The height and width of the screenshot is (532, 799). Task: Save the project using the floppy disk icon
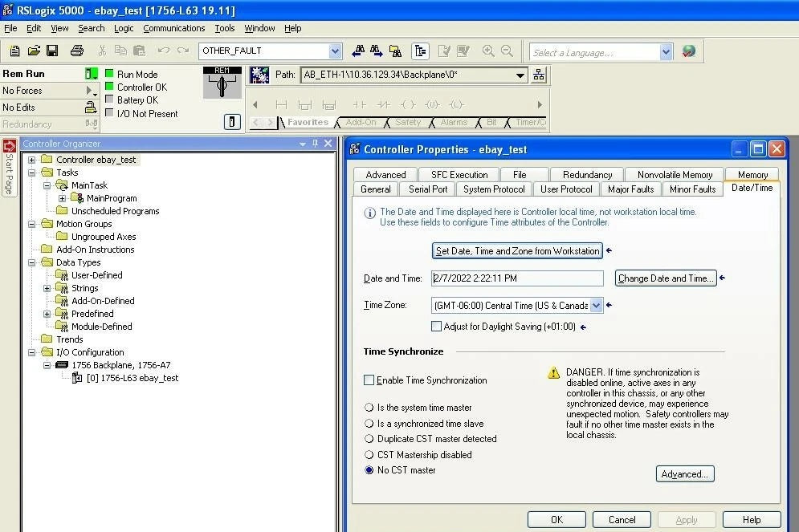(52, 51)
